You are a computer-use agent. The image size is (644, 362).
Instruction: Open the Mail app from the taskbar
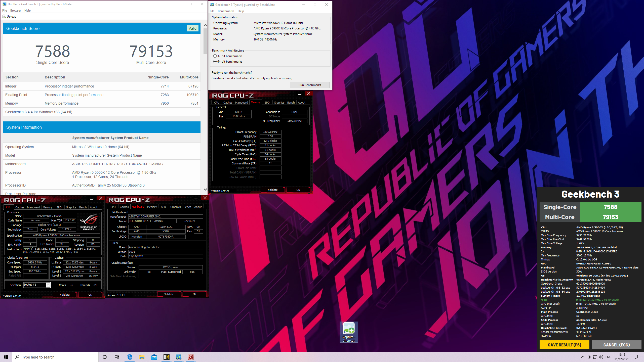[154, 357]
